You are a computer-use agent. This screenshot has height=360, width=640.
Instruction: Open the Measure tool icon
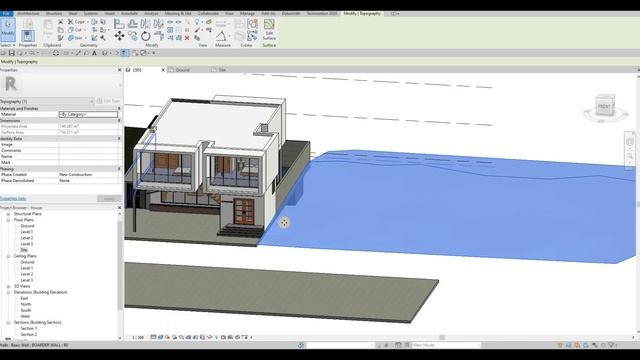coord(221,36)
